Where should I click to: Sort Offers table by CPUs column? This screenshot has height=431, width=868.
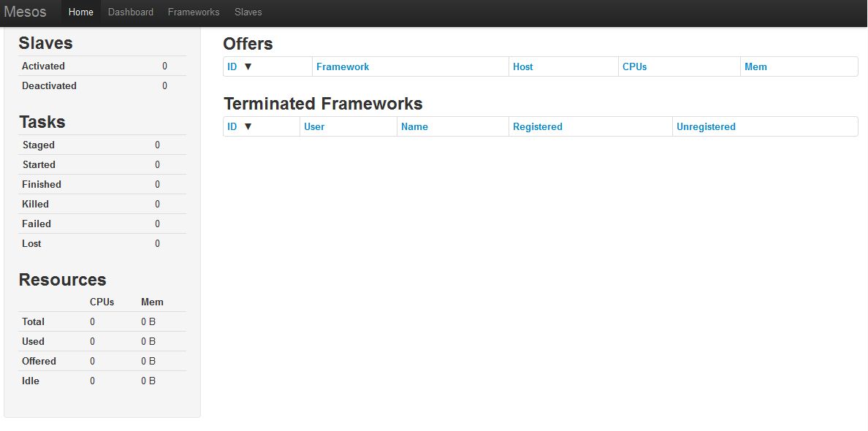click(634, 67)
